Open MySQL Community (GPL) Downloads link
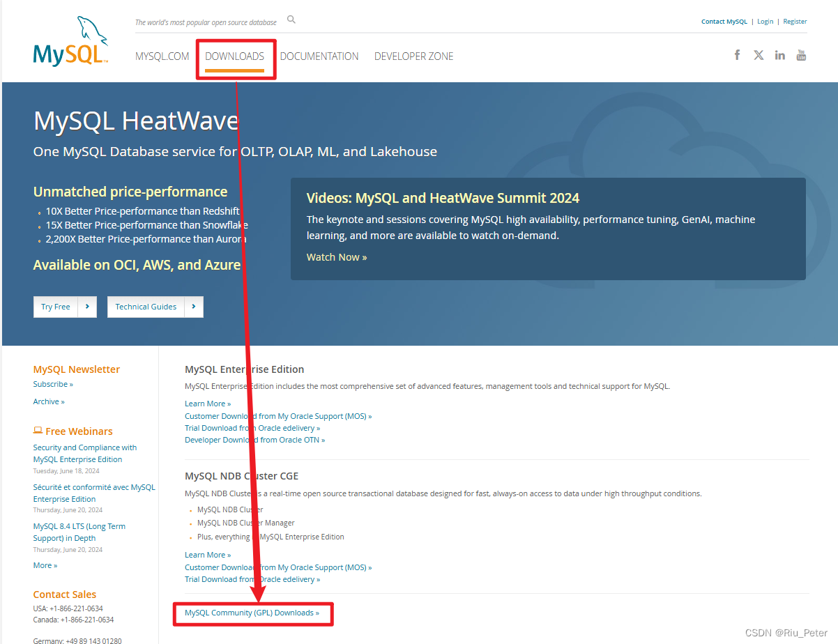 252,613
